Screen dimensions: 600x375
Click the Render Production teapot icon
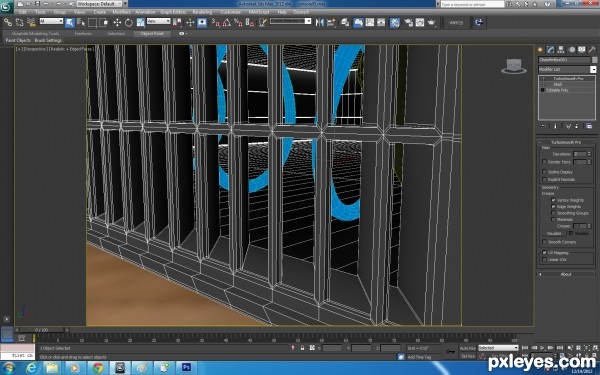click(432, 23)
